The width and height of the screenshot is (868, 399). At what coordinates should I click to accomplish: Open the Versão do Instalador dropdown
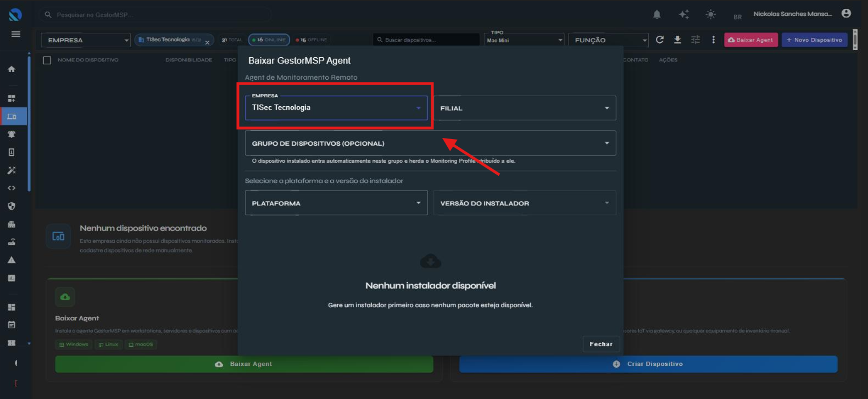click(x=525, y=203)
